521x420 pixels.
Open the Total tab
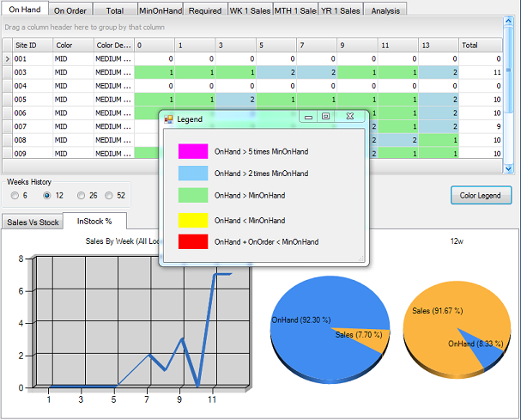coord(115,10)
